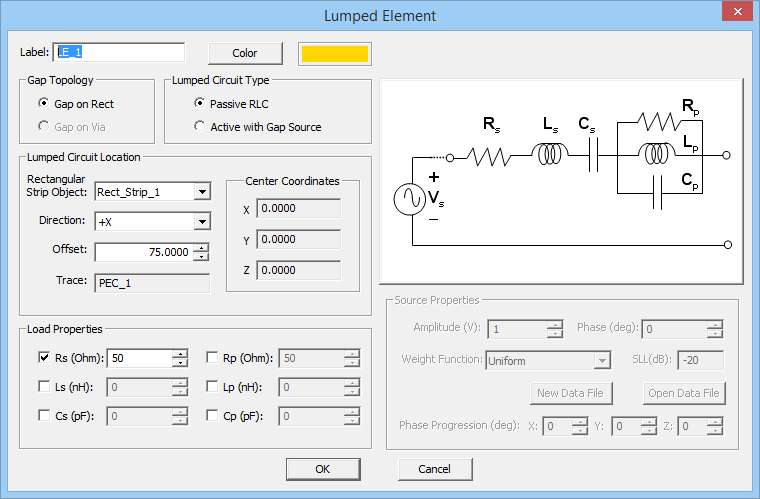This screenshot has width=760, height=499.
Task: Open the Rectangular Strip Object dropdown
Action: [202, 192]
